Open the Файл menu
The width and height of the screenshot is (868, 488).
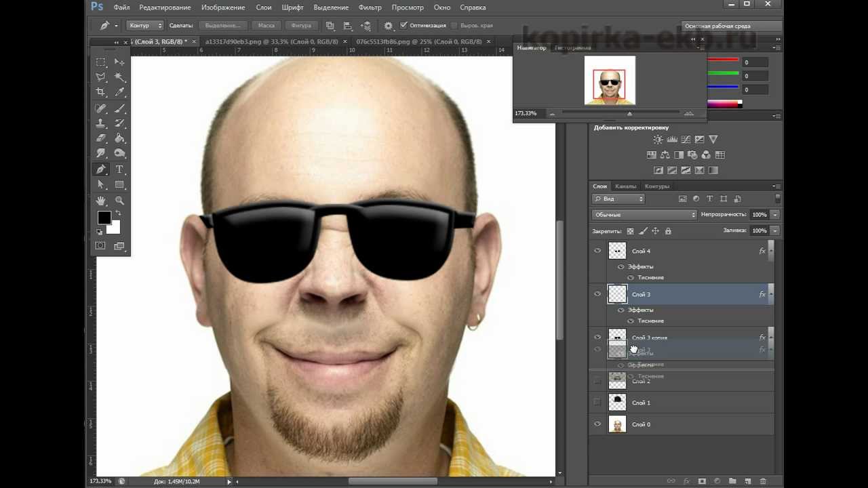(121, 7)
